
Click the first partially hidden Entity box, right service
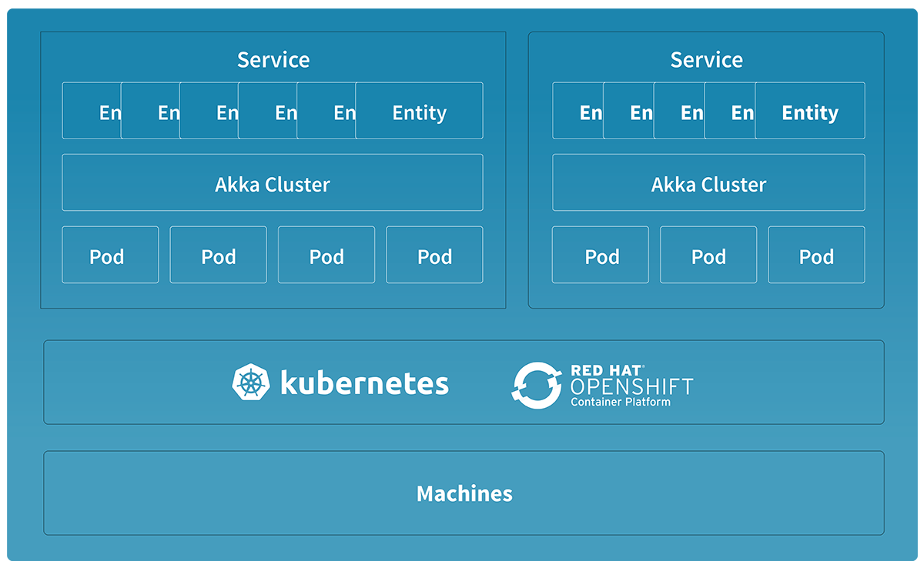(578, 111)
